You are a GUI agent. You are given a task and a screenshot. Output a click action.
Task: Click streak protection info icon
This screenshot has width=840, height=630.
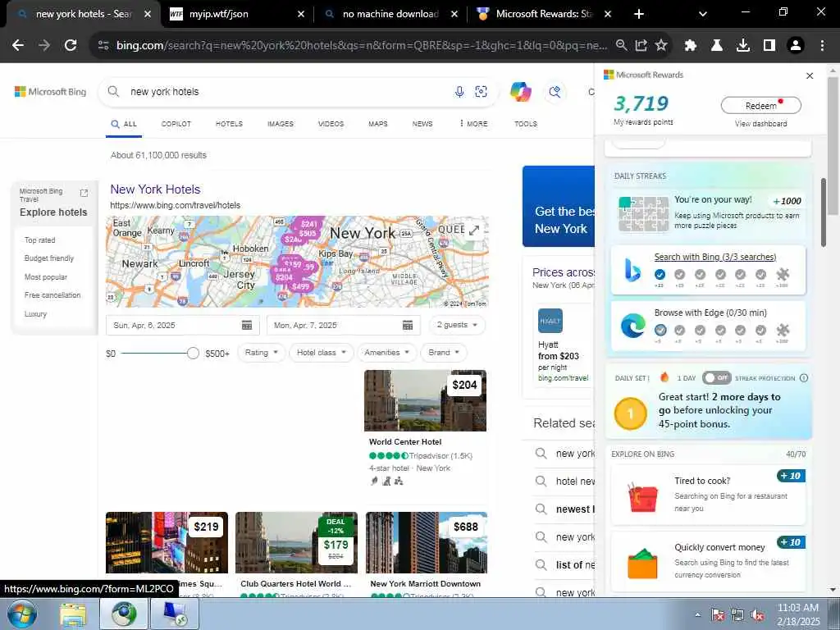804,377
